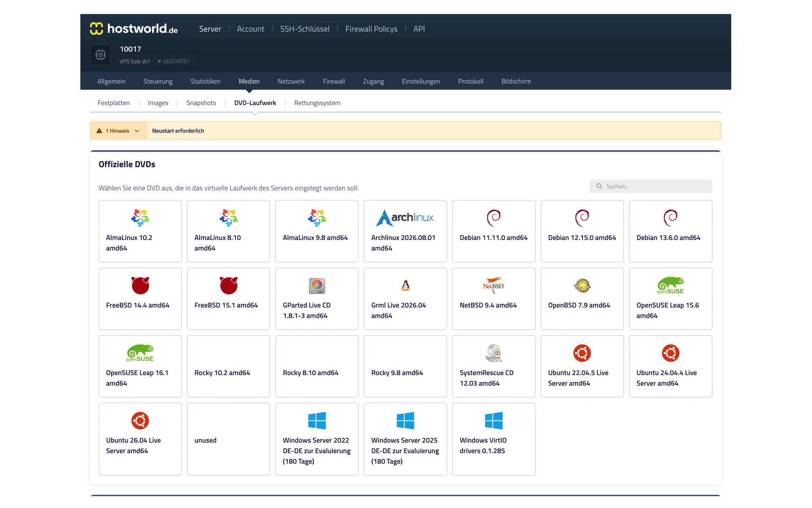This screenshot has height=508, width=812.
Task: Select the Rocky 9.8 amd64 DVD
Action: tap(405, 366)
